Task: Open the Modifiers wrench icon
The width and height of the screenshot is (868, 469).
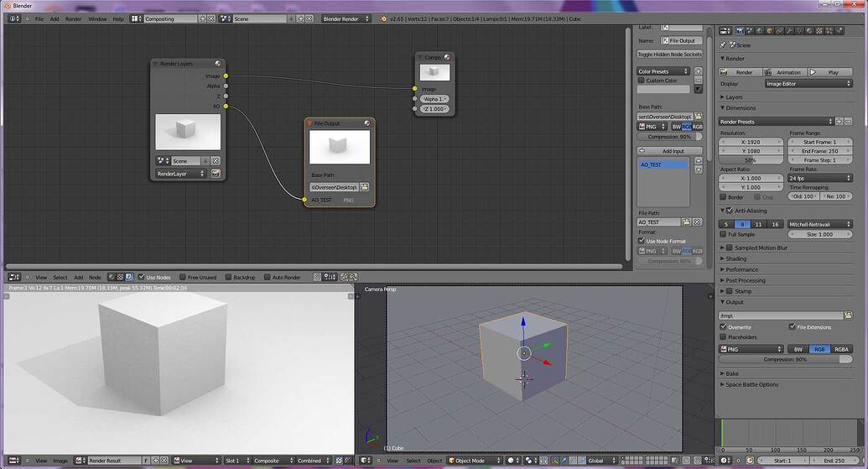Action: [789, 31]
